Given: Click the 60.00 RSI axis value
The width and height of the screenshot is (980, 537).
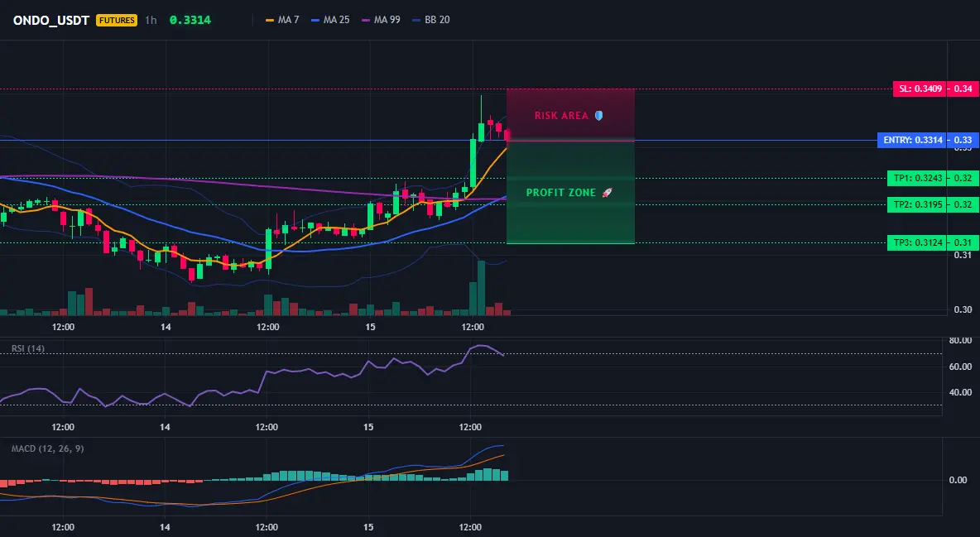Looking at the screenshot, I should (x=960, y=367).
